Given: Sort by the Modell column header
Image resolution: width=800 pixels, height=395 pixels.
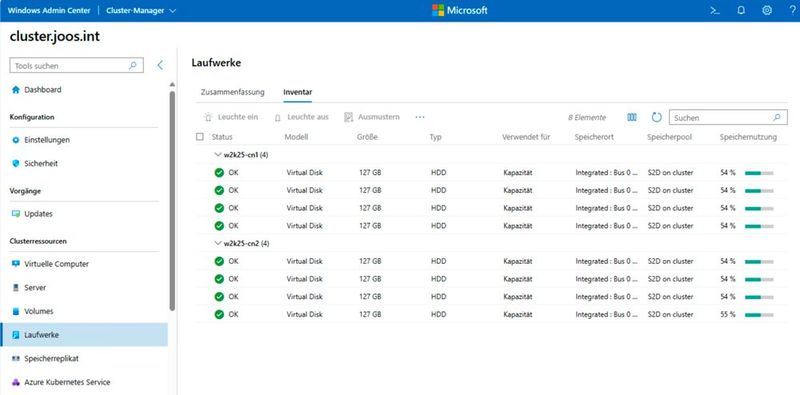Looking at the screenshot, I should (x=296, y=137).
